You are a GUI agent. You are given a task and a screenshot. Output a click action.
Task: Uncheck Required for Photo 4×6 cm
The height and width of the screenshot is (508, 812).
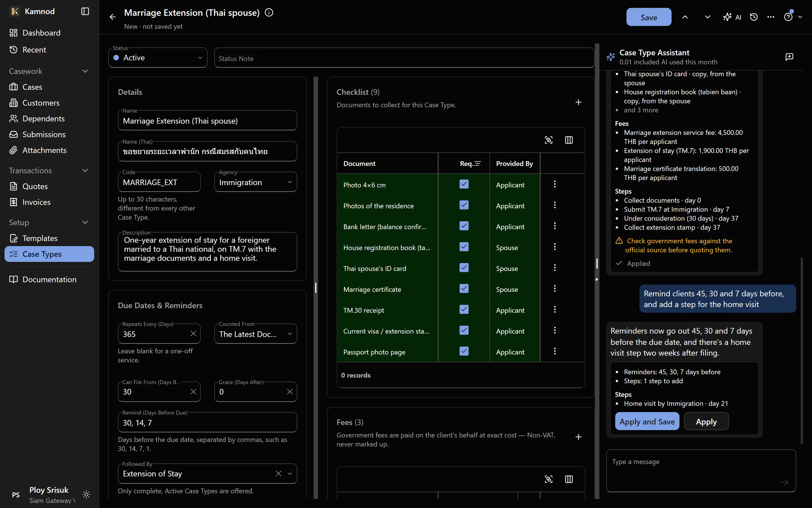464,184
